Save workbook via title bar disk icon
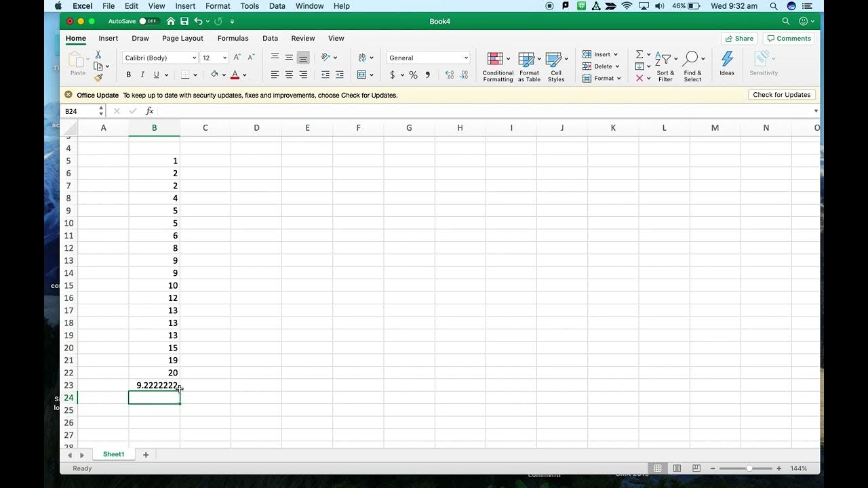The height and width of the screenshot is (488, 868). click(184, 22)
